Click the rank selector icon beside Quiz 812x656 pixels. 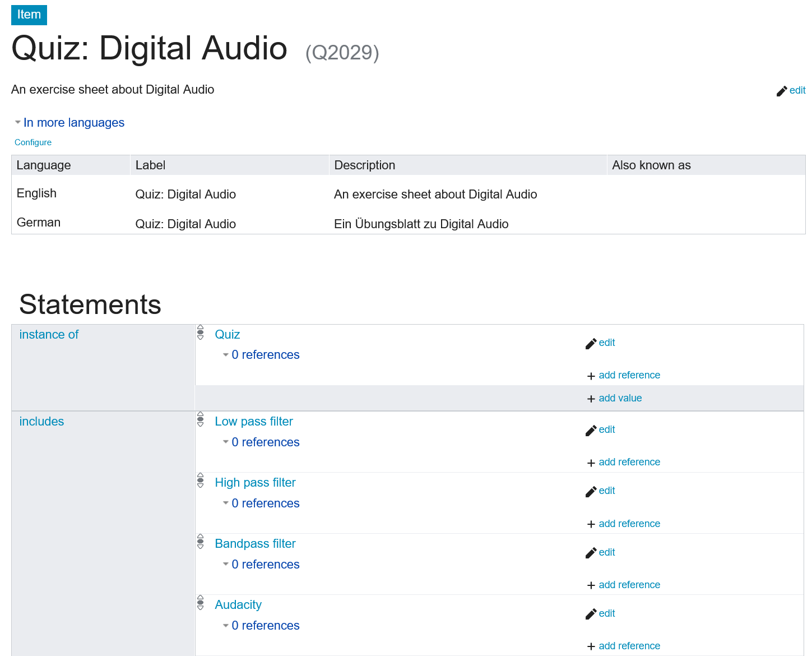click(x=201, y=332)
